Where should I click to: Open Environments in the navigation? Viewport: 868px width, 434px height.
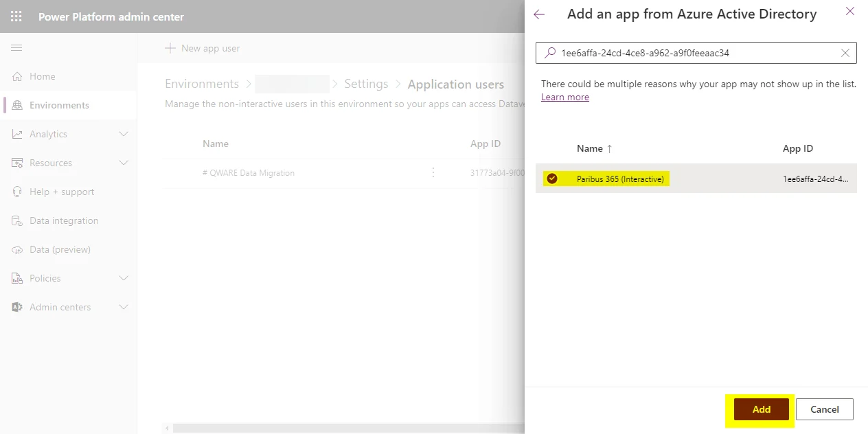pyautogui.click(x=68, y=105)
